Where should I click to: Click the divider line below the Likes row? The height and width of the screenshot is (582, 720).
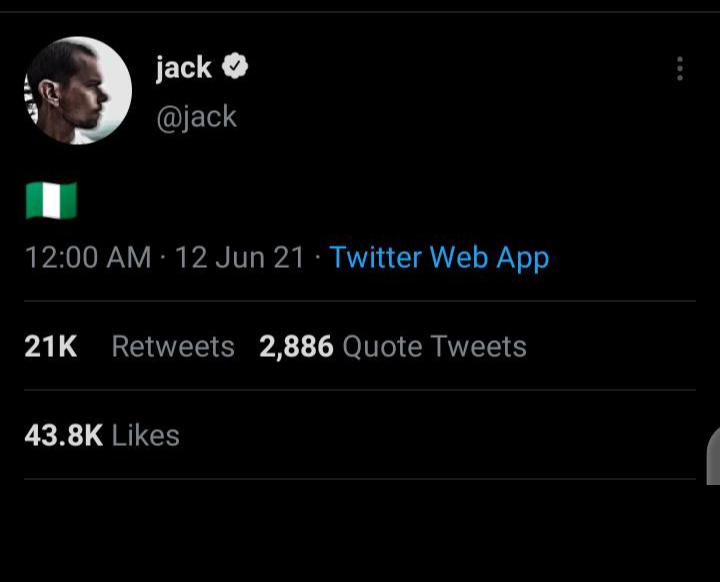[x=360, y=479]
